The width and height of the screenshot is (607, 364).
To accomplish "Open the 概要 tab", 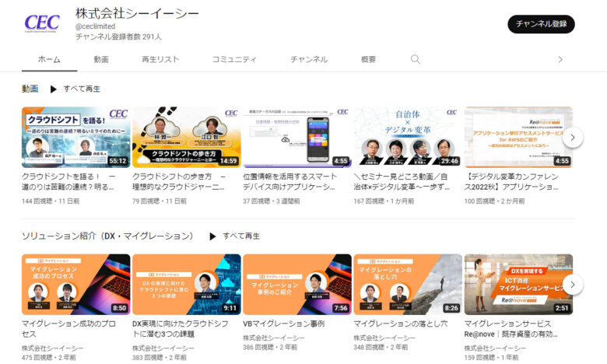I will (368, 59).
